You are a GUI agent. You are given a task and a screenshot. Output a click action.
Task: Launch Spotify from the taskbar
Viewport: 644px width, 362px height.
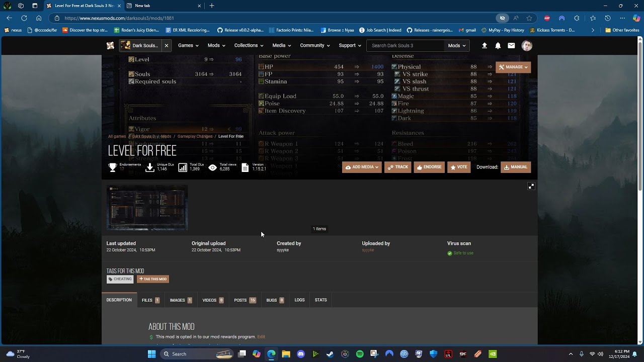[x=360, y=354]
